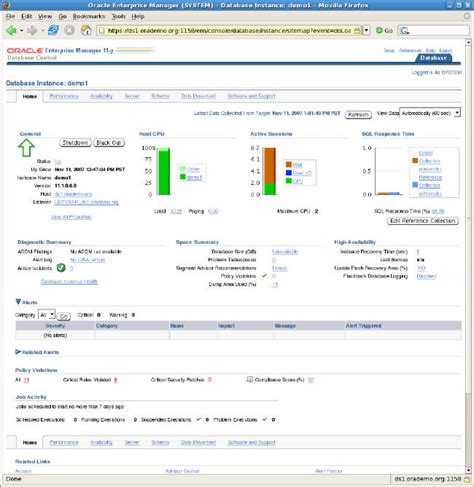Open the Home page icon in toolbar

[86, 30]
